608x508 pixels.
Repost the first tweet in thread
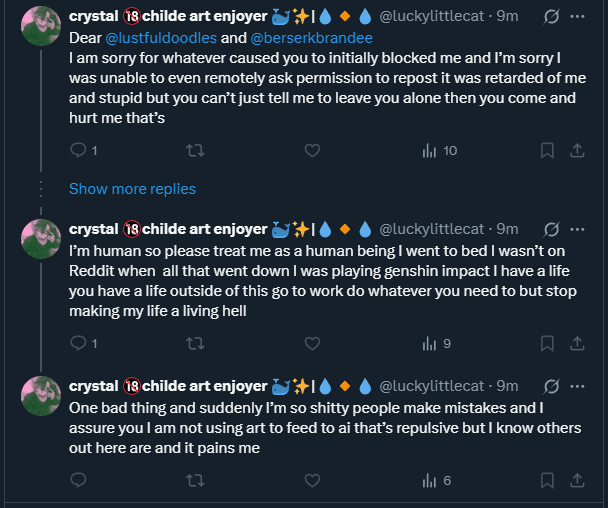(x=196, y=151)
